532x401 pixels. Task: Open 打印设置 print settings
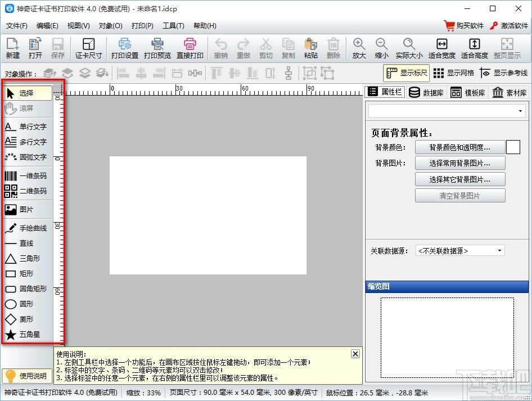pyautogui.click(x=124, y=48)
